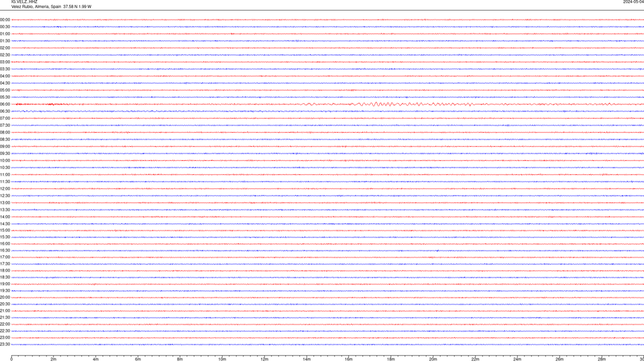Select the 19:00 time label
644x362 pixels.
5,284
